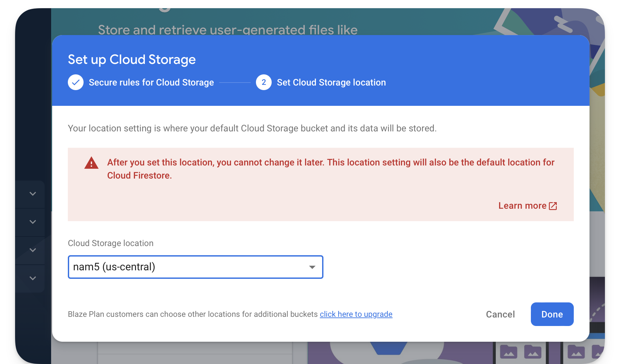Select the 'Secure rules for Cloud Storage' step
The width and height of the screenshot is (620, 364).
coord(151,82)
